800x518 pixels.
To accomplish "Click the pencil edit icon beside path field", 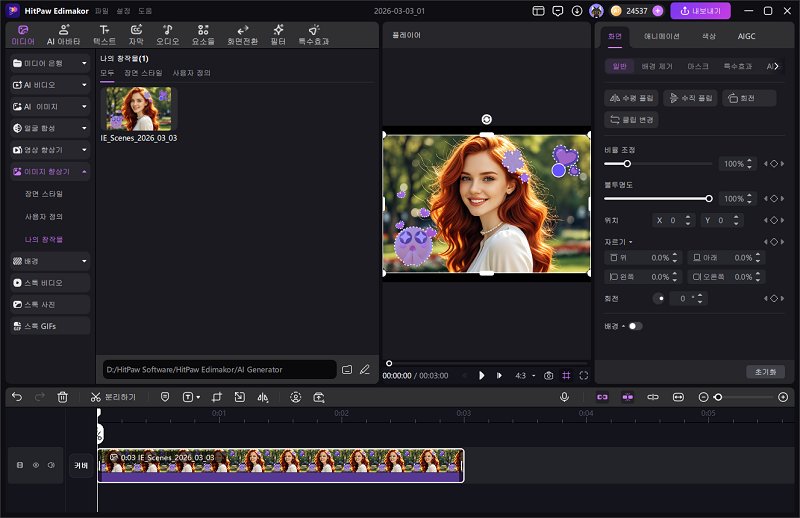I will tap(365, 369).
